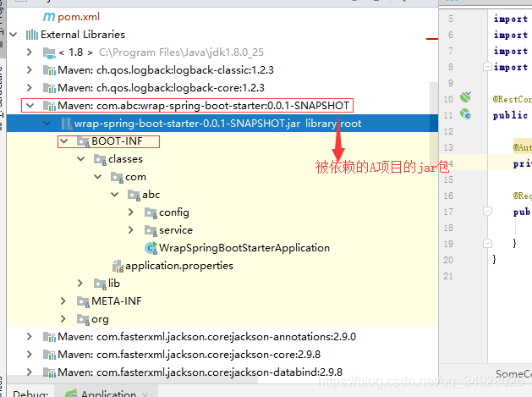The height and width of the screenshot is (397, 532).
Task: Click line number 16 in the editor gutter
Action: pos(448,196)
